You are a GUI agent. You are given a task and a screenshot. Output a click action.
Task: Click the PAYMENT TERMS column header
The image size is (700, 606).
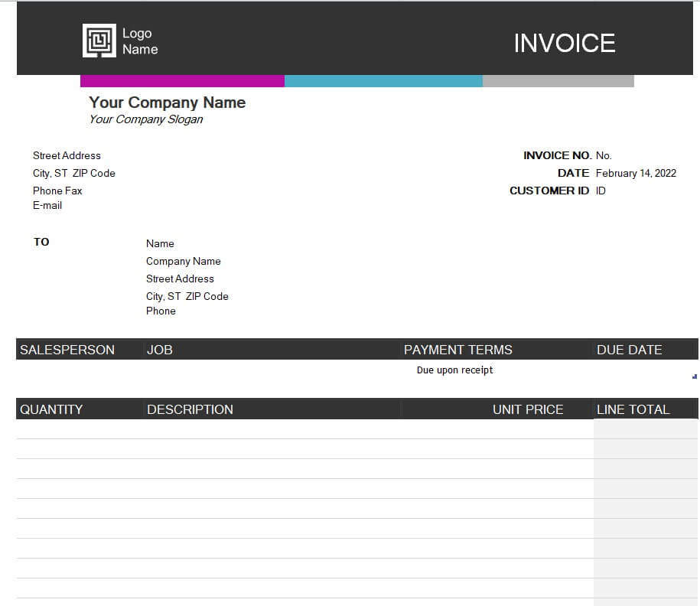coord(457,350)
